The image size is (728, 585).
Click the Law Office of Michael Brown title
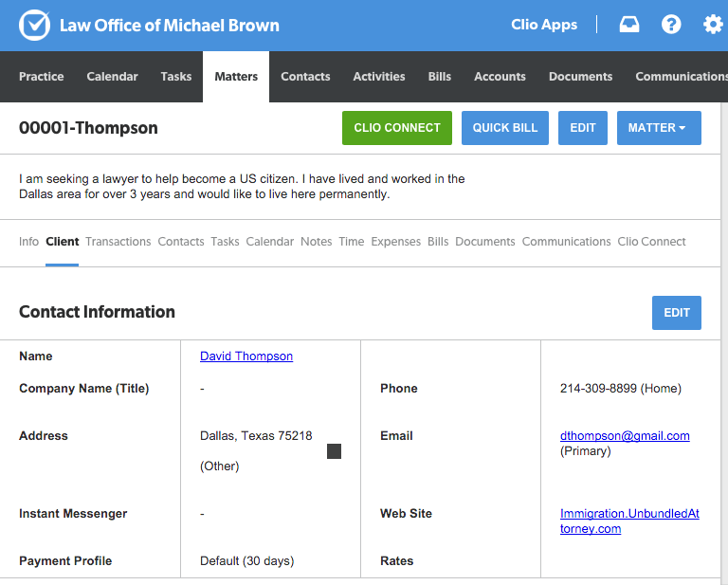pos(170,25)
